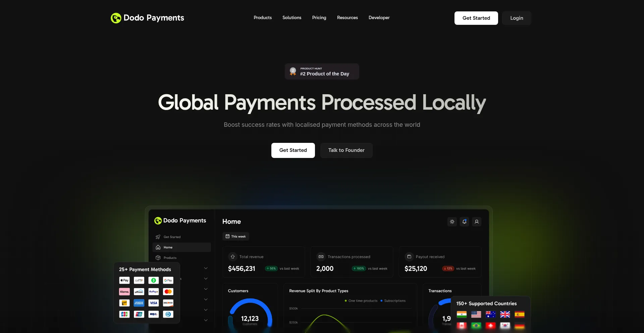Click the blue Subscriptions legend dot
This screenshot has width=644, height=333.
(381, 301)
